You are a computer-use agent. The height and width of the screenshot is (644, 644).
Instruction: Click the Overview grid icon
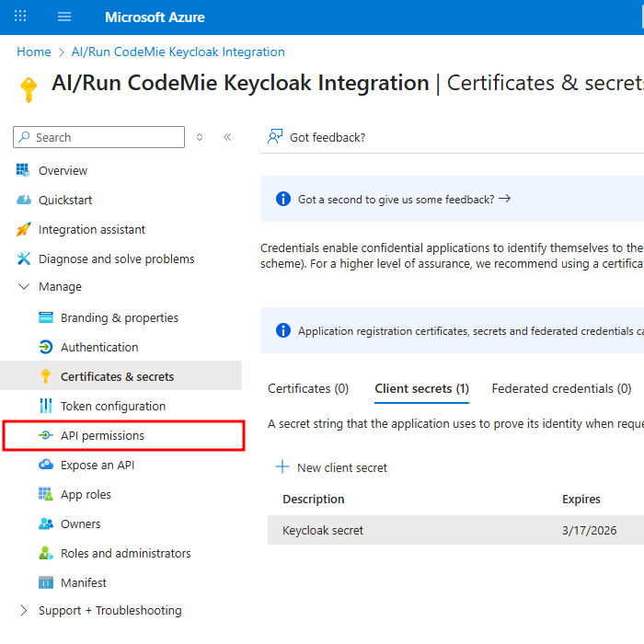[23, 170]
